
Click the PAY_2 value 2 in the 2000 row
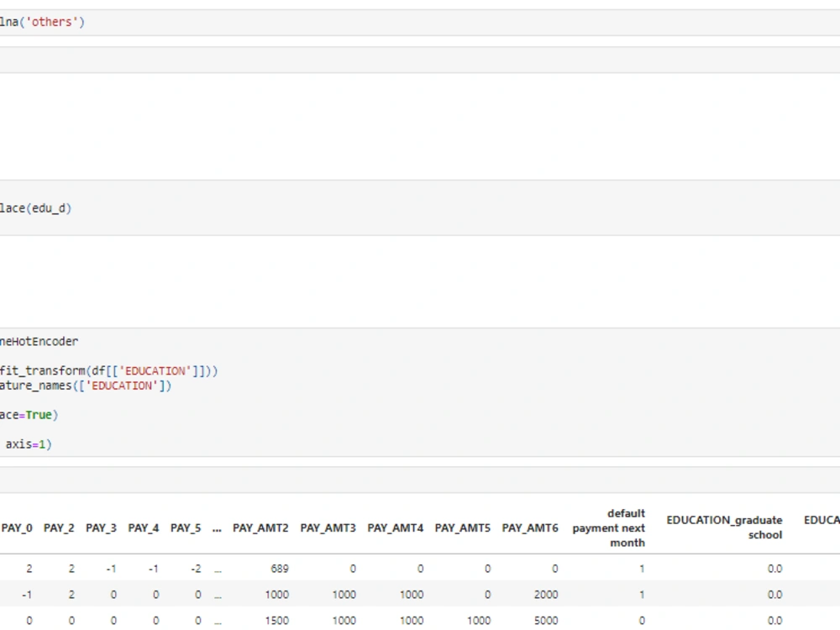[x=71, y=595]
